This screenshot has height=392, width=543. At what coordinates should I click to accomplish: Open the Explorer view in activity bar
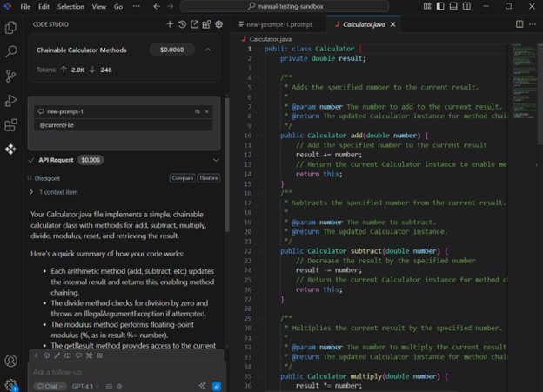coord(10,28)
